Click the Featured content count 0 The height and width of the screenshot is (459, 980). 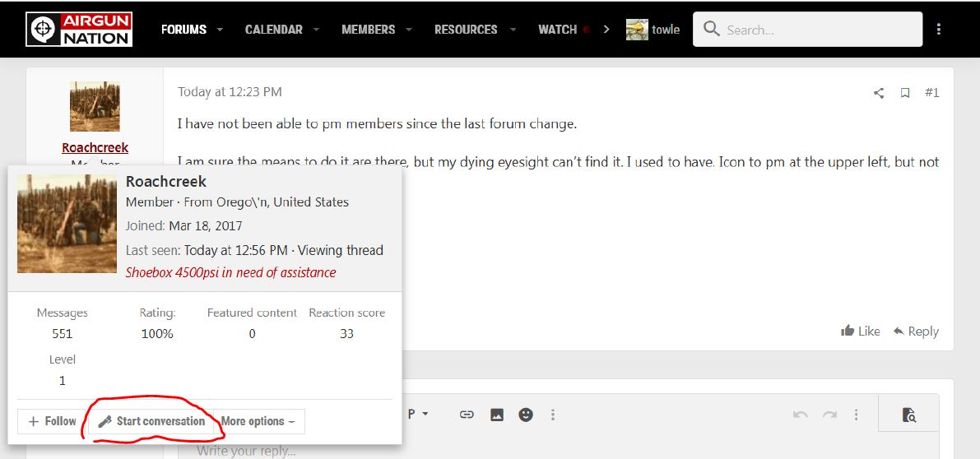pyautogui.click(x=252, y=333)
